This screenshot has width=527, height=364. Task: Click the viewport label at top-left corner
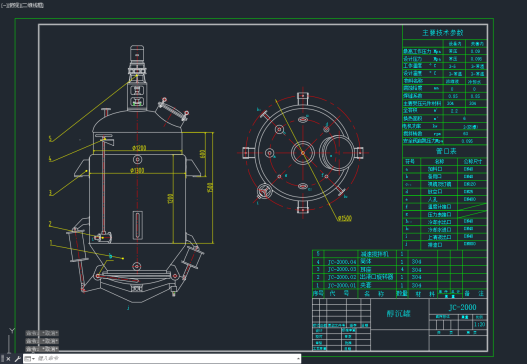22,5
